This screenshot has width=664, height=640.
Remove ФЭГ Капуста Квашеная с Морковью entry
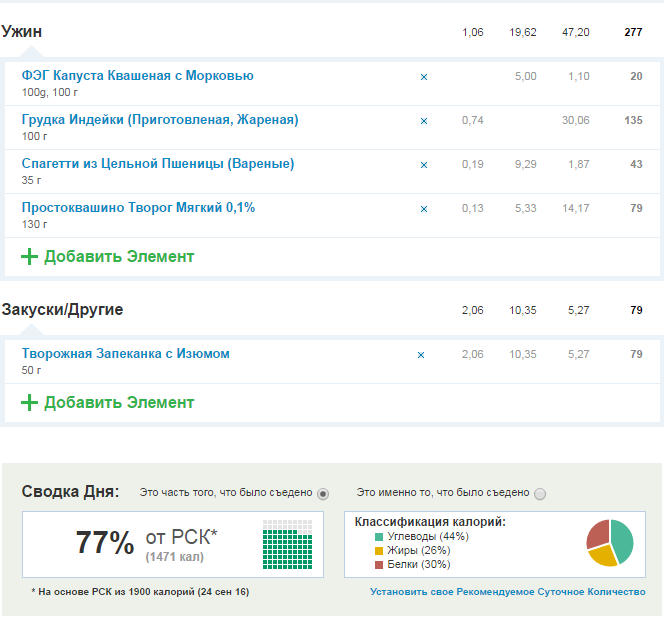tap(423, 77)
